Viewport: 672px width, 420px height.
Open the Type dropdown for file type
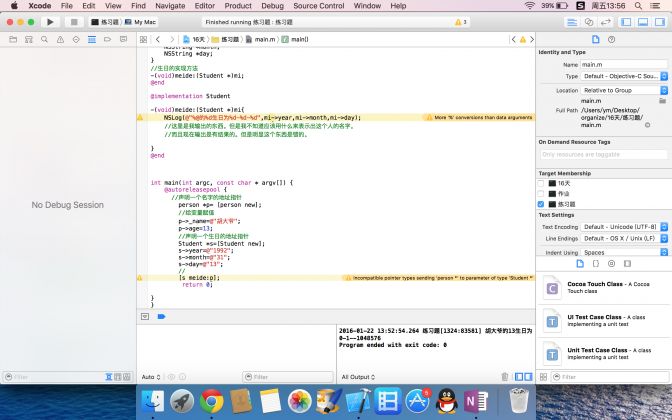point(624,76)
